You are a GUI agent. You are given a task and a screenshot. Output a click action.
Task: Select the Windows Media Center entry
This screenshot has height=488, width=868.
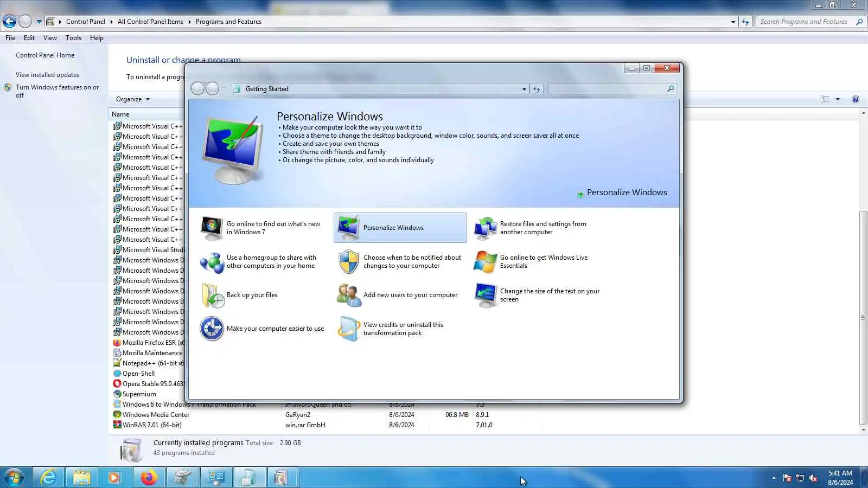pyautogui.click(x=325, y=415)
